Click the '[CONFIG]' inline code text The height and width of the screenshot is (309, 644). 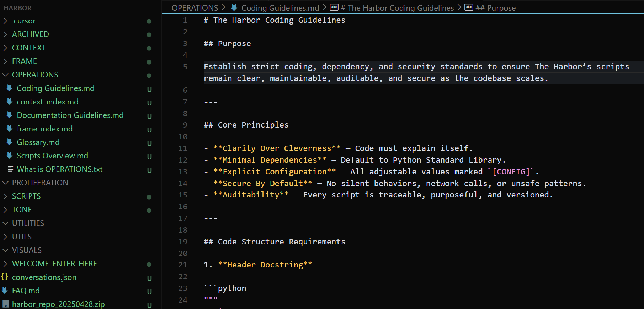pos(511,172)
